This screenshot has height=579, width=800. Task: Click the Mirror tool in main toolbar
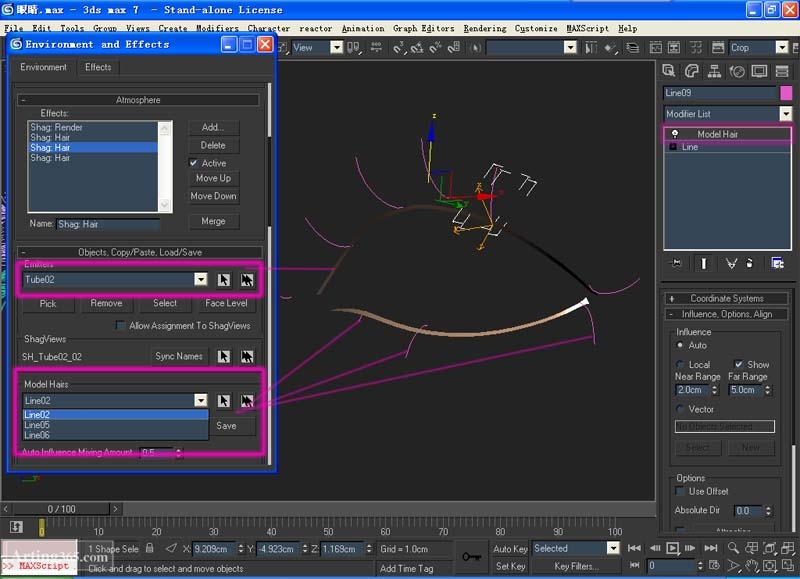coord(591,48)
